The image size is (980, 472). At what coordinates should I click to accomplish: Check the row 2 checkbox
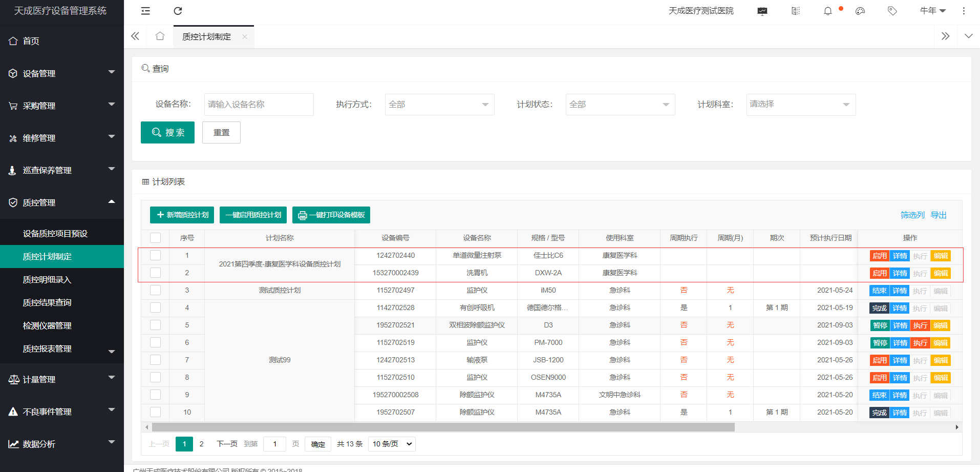pyautogui.click(x=156, y=273)
